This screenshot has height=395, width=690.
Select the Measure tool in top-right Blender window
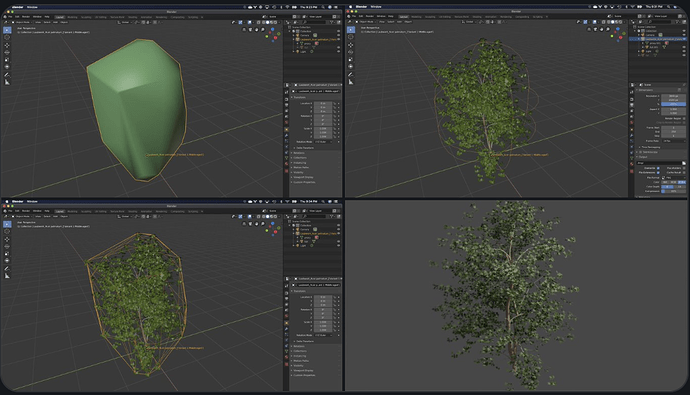point(351,82)
